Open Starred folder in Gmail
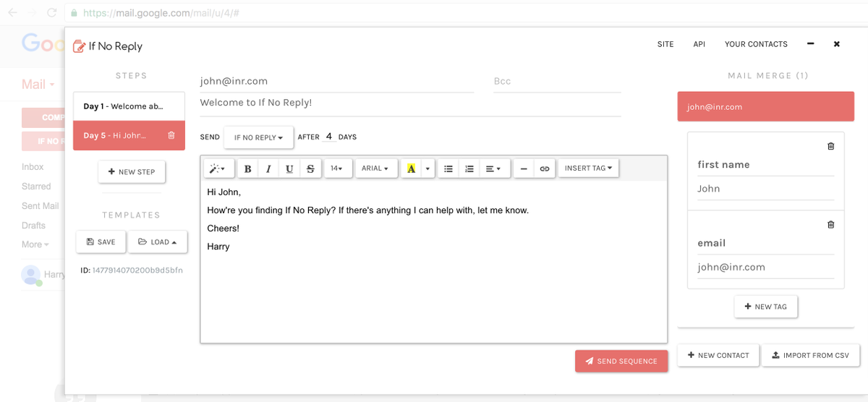 pos(36,187)
